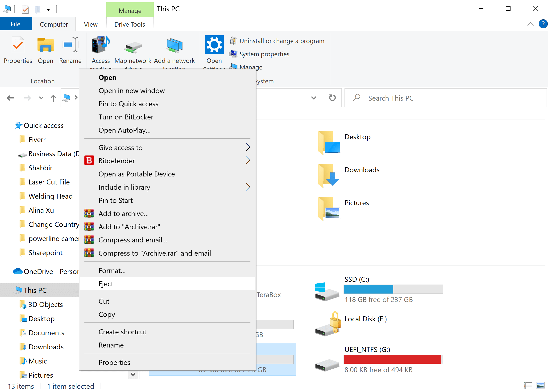Image resolution: width=548 pixels, height=392 pixels.
Task: Open the Drive Tools tab
Action: pos(129,24)
